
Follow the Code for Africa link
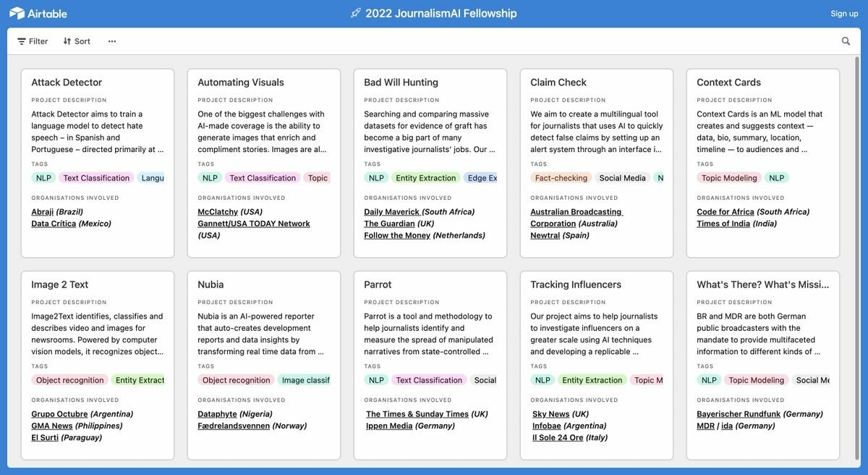726,212
